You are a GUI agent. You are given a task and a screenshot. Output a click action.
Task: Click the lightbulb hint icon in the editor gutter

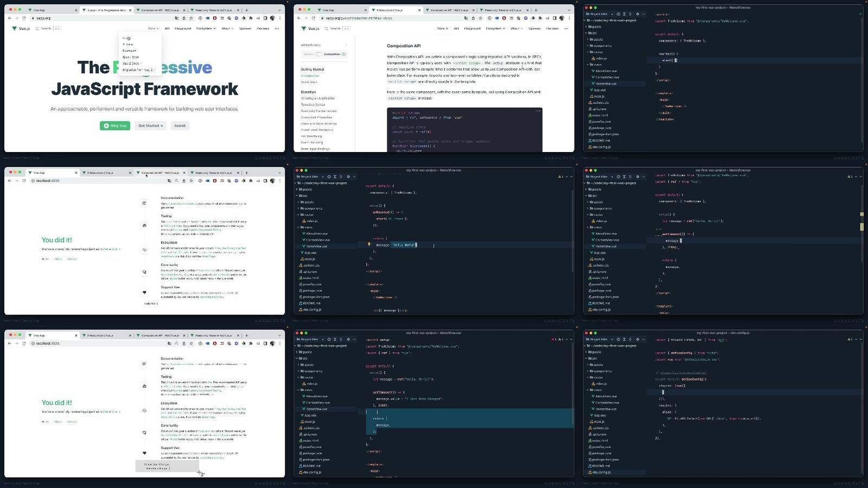(369, 244)
